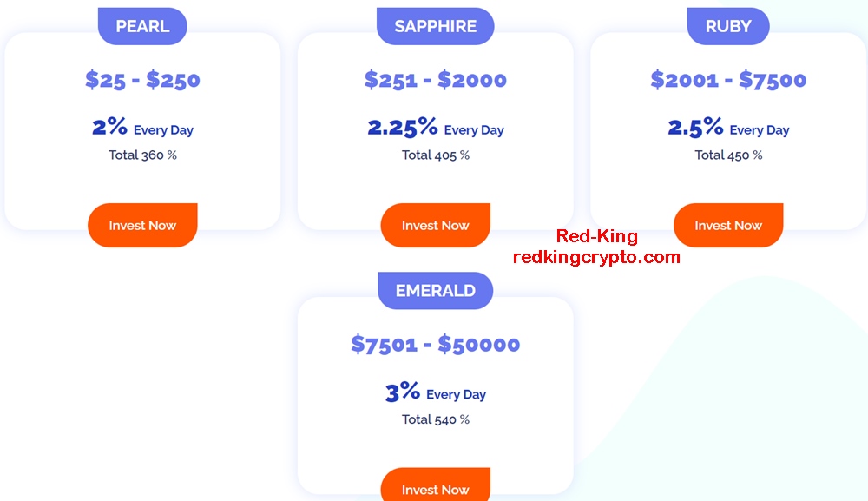Select the PEARL plan label
Image resolution: width=868 pixels, height=501 pixels.
tap(142, 26)
